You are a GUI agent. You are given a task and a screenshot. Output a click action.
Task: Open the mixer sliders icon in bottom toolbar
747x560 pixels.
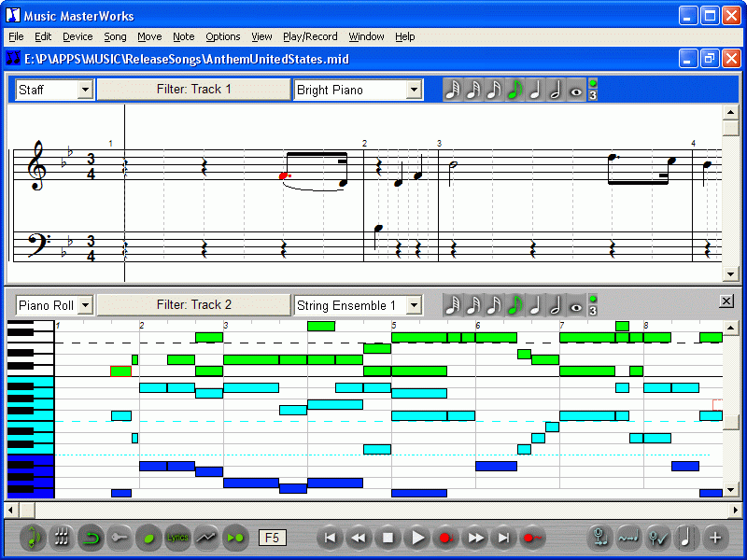pos(62,539)
